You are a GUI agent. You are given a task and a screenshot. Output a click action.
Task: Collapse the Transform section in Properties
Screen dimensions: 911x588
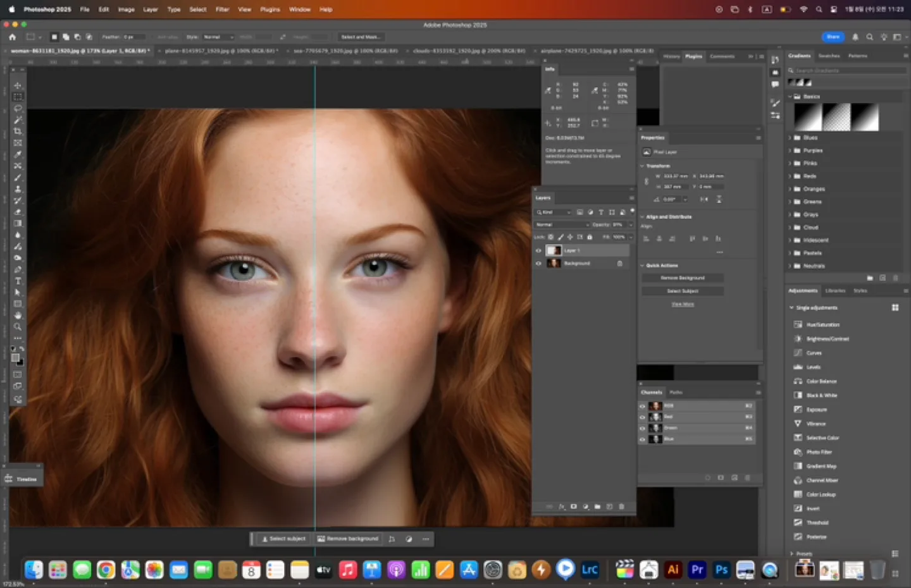tap(642, 166)
